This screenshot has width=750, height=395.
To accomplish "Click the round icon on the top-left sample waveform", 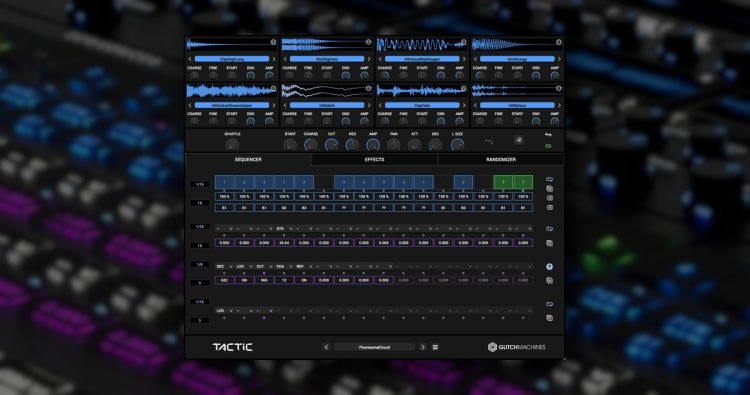I will (273, 42).
